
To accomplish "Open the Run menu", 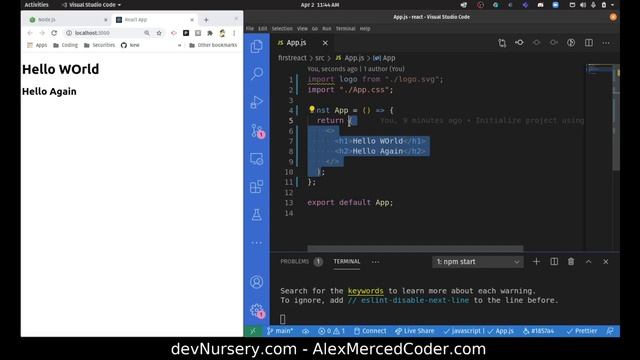I will (x=327, y=29).
